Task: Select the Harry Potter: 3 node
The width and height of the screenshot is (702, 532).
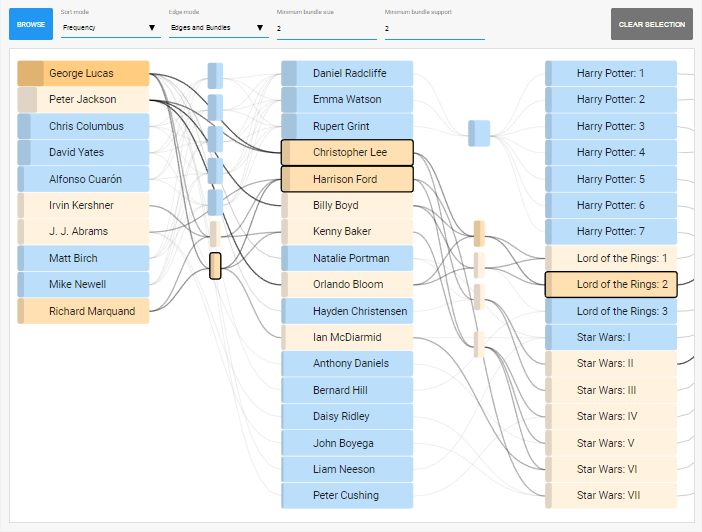Action: pos(611,126)
